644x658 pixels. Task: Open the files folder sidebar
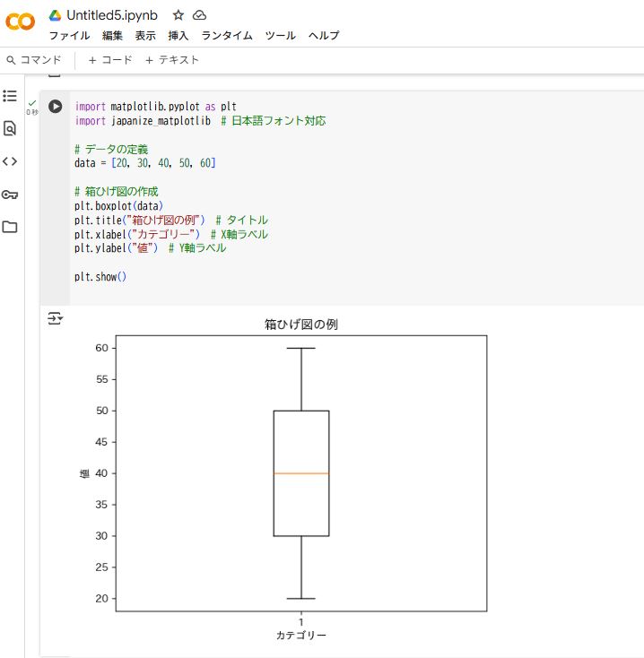10,227
